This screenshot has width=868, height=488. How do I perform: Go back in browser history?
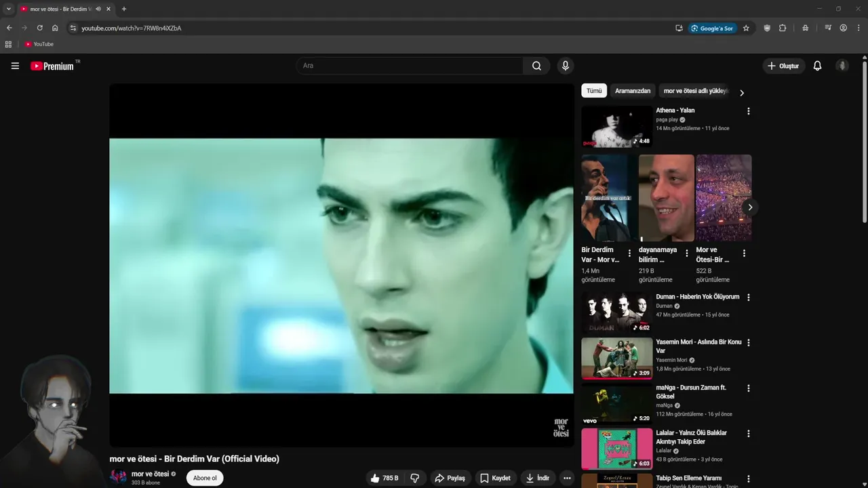9,28
